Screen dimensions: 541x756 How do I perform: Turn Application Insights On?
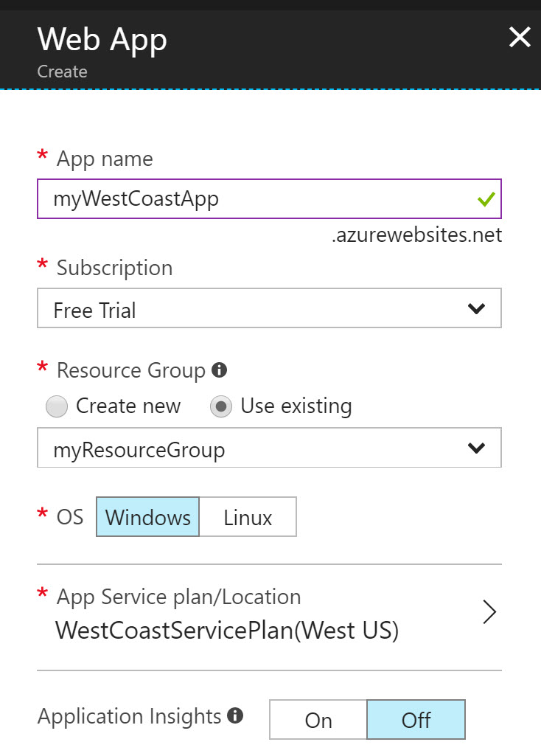point(318,719)
